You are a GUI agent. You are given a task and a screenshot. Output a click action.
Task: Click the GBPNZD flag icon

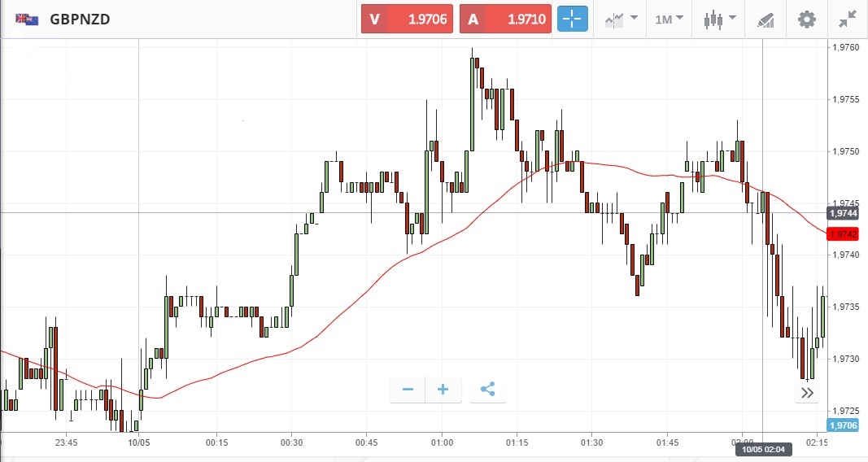pyautogui.click(x=27, y=19)
